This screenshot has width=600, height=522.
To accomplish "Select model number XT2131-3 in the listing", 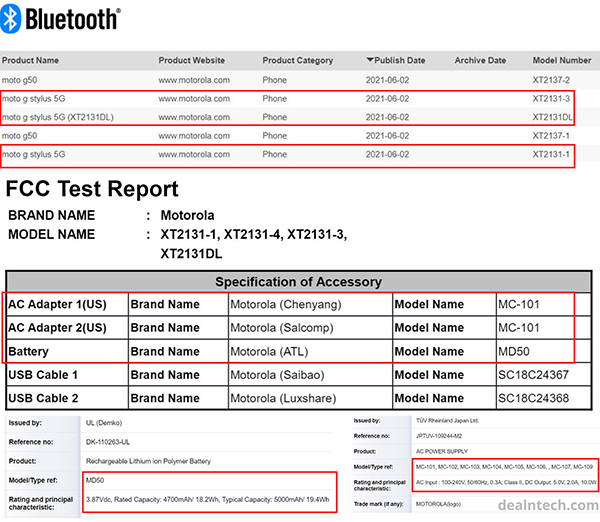I will pyautogui.click(x=551, y=99).
